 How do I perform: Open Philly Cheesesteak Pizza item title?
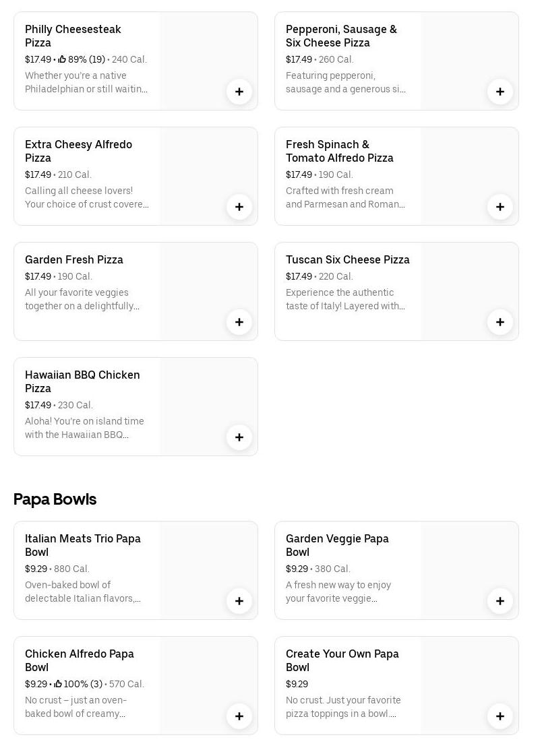click(73, 36)
